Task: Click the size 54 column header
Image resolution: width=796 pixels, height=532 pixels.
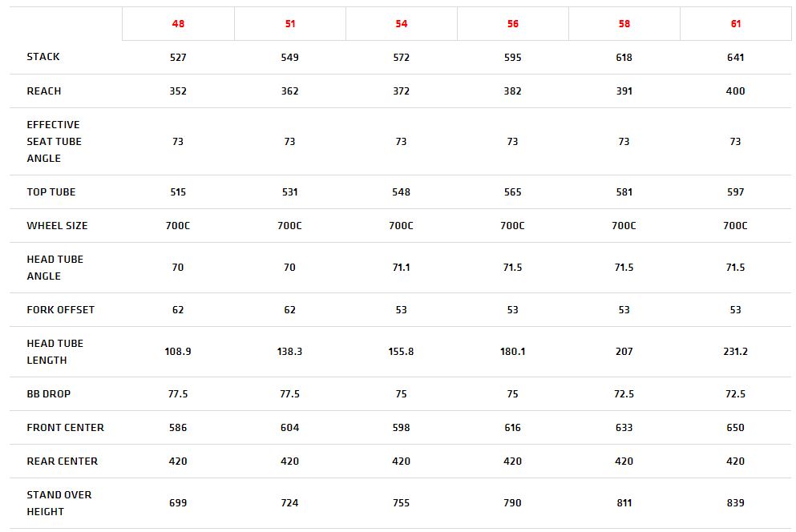Action: coord(401,24)
